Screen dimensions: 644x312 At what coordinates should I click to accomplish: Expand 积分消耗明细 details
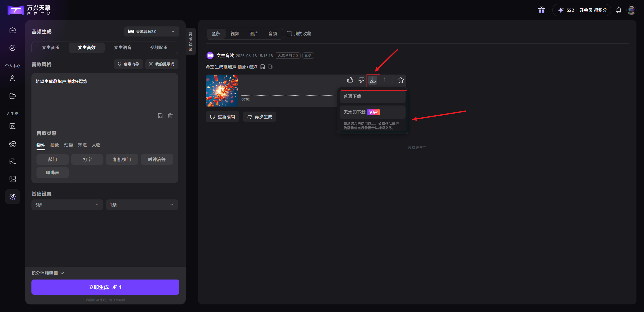click(48, 273)
